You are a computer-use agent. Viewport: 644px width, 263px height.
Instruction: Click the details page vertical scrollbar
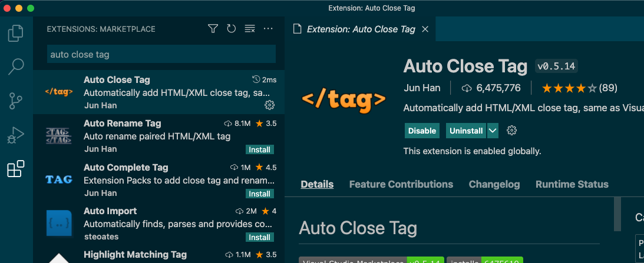[617, 214]
